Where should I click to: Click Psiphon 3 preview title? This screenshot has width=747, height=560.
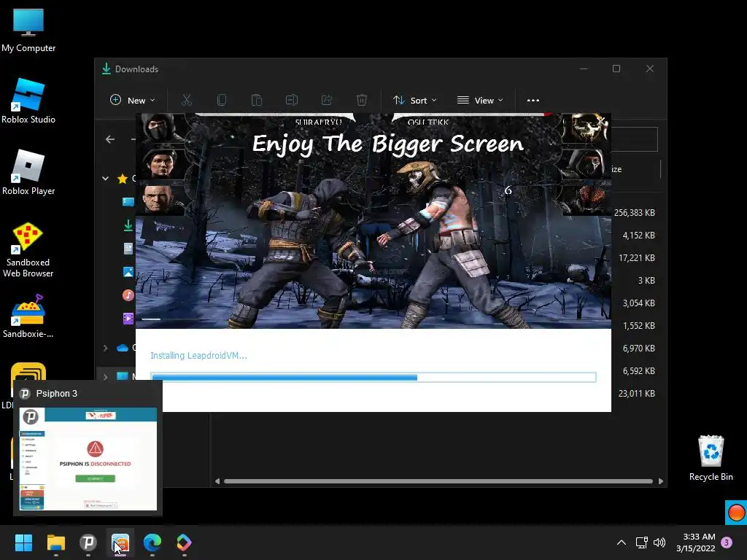coord(57,393)
